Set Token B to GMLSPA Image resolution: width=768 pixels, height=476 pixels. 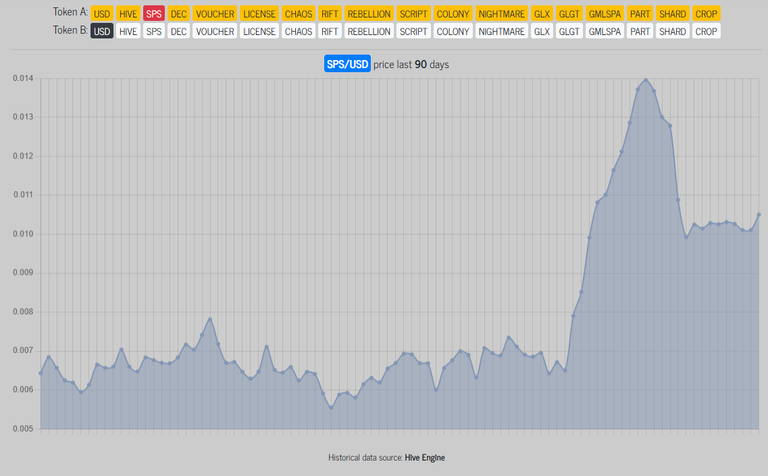(604, 31)
